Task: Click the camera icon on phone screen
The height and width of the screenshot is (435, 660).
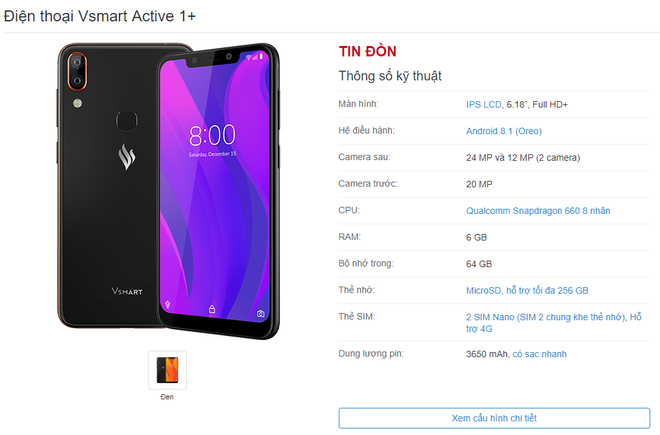Action: tap(261, 314)
